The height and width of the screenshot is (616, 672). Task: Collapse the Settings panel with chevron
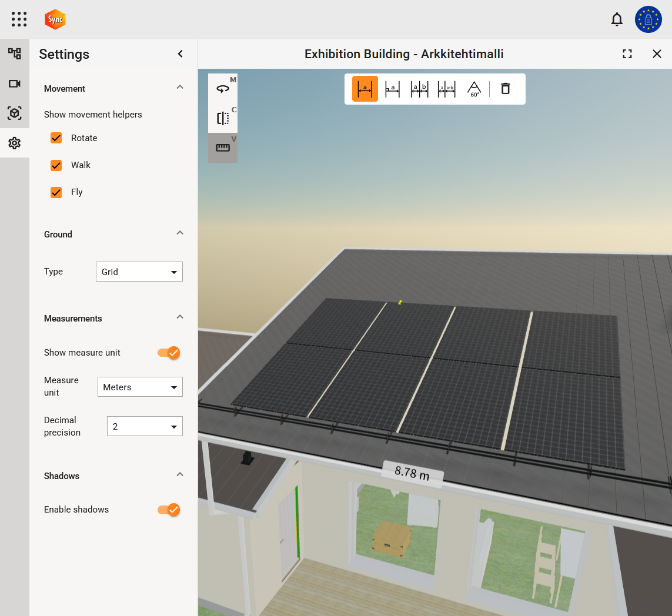180,54
